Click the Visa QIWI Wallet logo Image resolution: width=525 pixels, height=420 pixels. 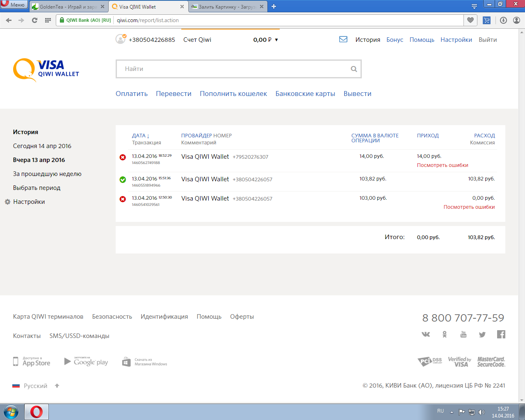46,70
